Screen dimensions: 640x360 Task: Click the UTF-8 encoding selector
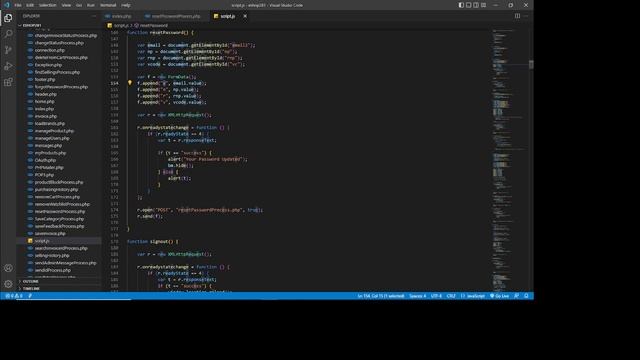pyautogui.click(x=436, y=296)
